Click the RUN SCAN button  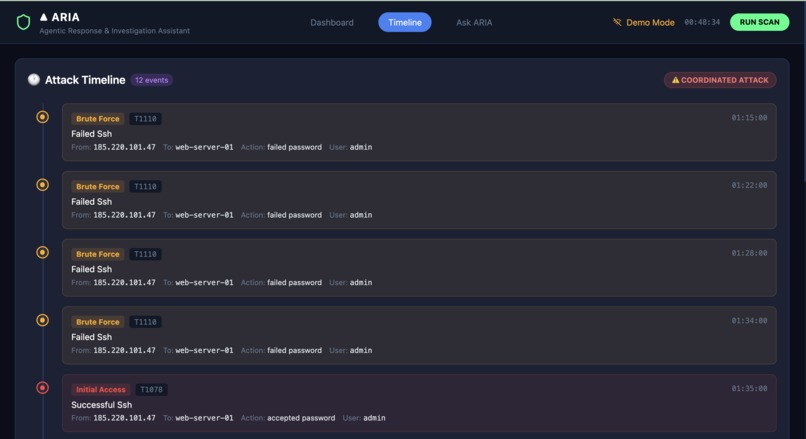tap(759, 22)
